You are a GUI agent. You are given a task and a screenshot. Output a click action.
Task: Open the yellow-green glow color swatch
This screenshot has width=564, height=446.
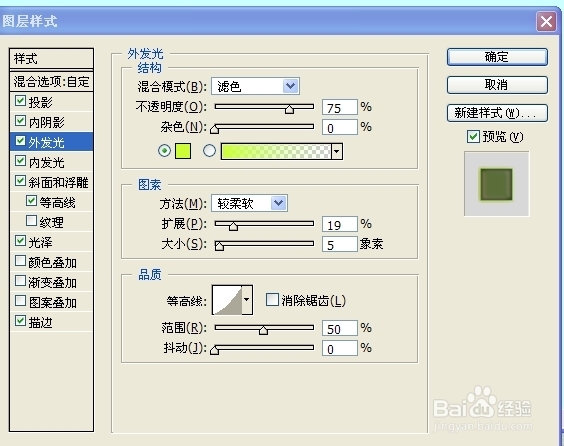point(183,151)
